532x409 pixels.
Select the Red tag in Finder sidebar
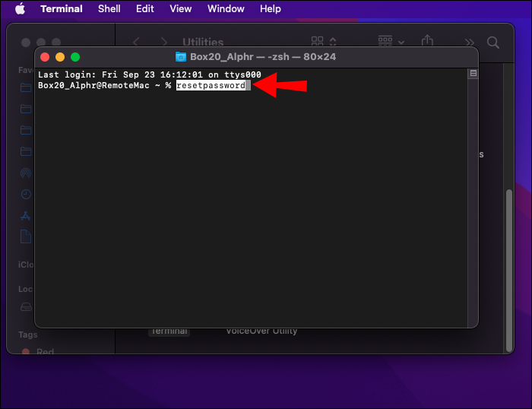[37, 351]
